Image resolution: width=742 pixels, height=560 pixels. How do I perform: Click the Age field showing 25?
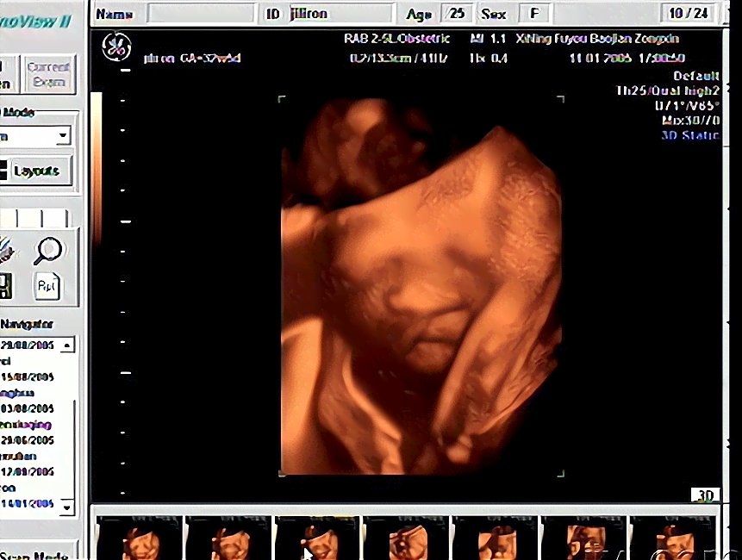[457, 13]
